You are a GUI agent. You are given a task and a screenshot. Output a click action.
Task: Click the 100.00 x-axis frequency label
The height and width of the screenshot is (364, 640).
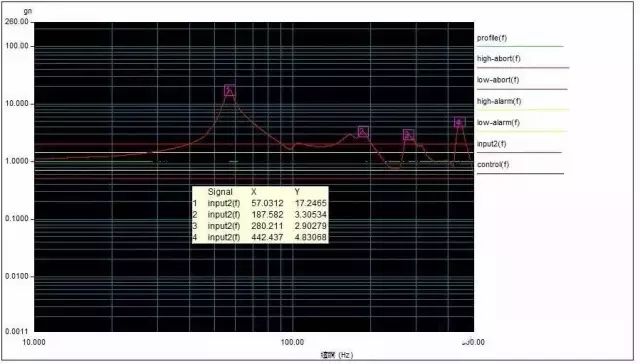292,342
